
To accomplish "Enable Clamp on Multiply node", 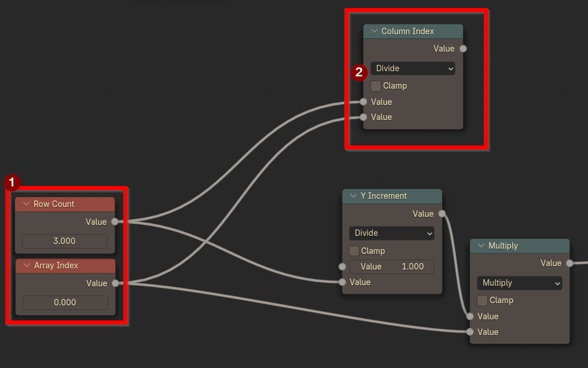I will 482,300.
